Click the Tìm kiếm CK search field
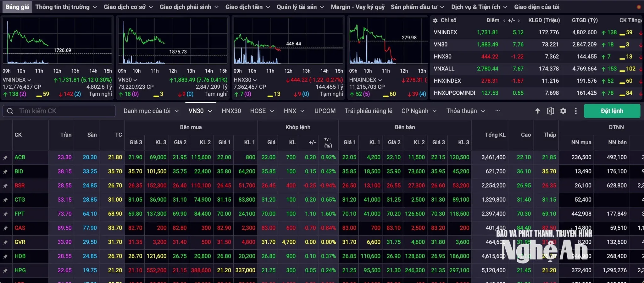Viewport: 644px width, 283px height. pyautogui.click(x=59, y=111)
